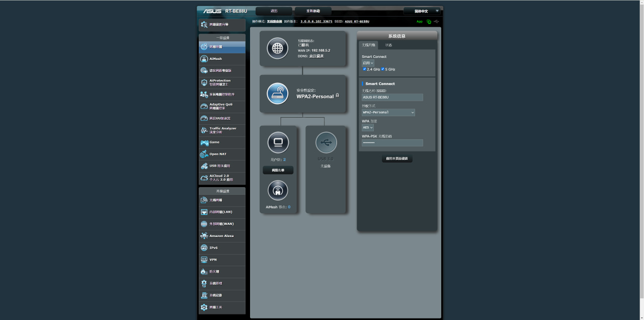
Task: Open the language selector dropdown
Action: [423, 11]
